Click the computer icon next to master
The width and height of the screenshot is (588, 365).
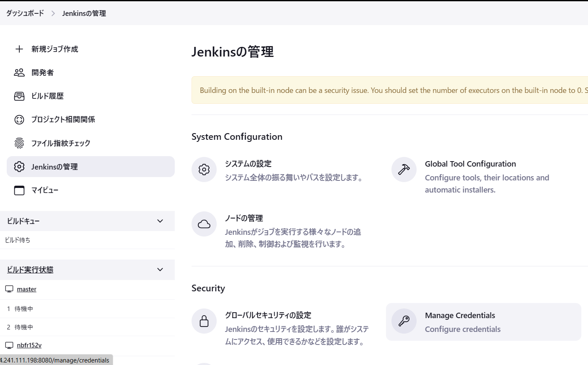click(10, 288)
